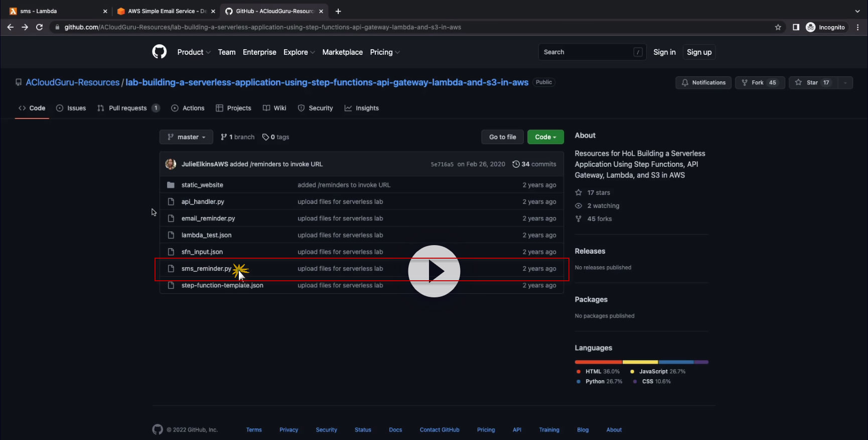Click the Incognito profile icon
868x440 pixels.
point(810,27)
